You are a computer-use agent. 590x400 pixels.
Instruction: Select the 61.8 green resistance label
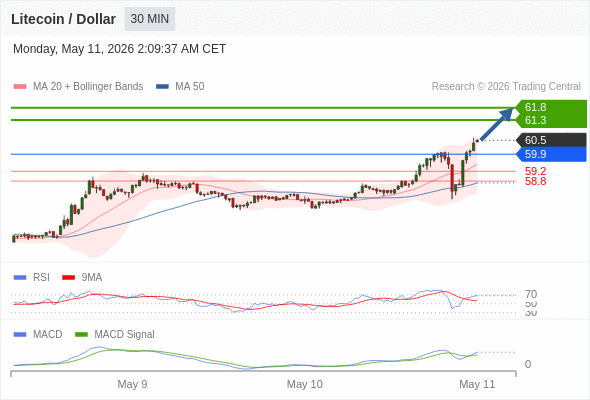pyautogui.click(x=535, y=107)
